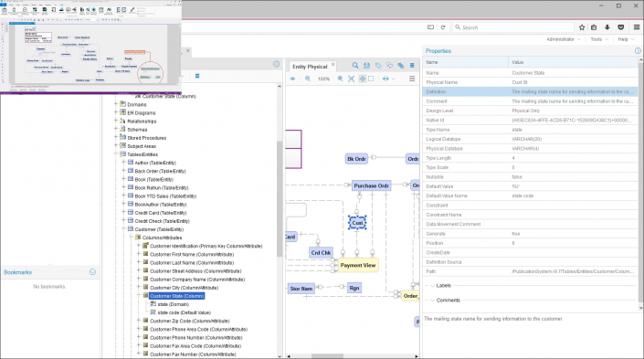Expand the ER Diagrams tree node

[116, 112]
